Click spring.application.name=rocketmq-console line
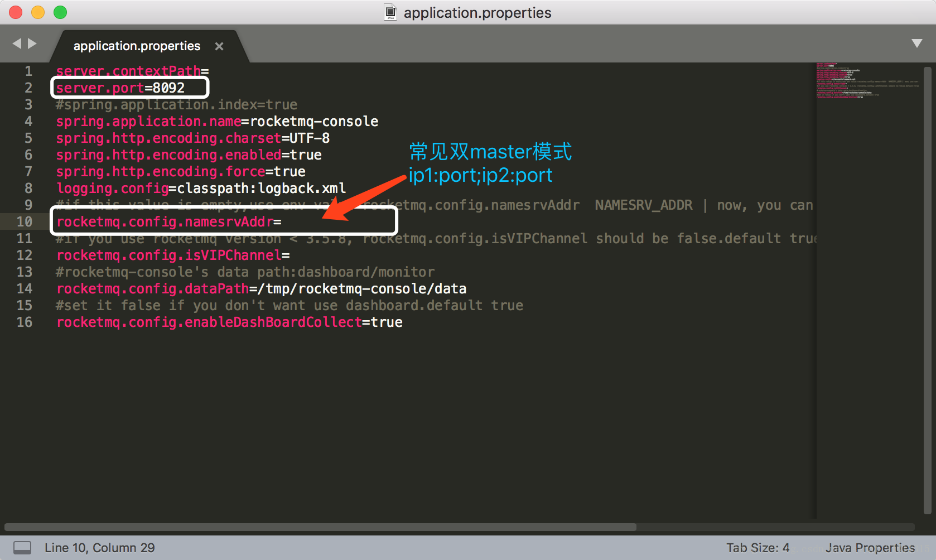This screenshot has width=936, height=560. (x=218, y=122)
